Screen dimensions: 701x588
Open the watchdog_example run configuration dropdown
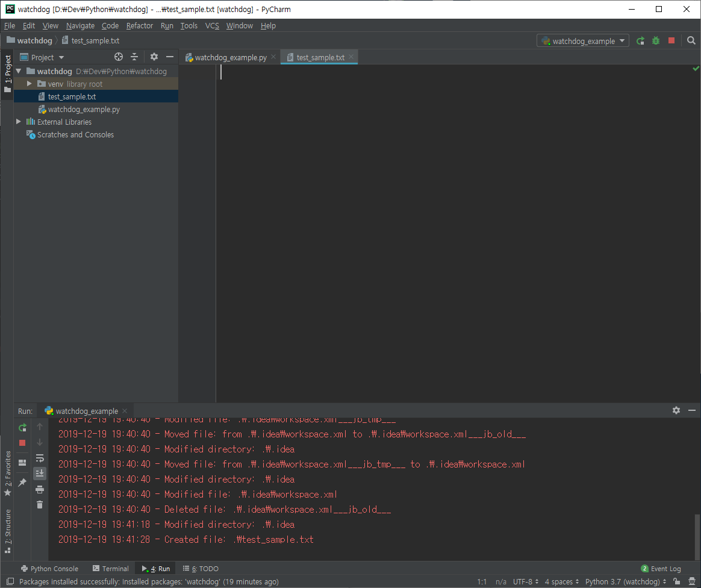coord(583,41)
